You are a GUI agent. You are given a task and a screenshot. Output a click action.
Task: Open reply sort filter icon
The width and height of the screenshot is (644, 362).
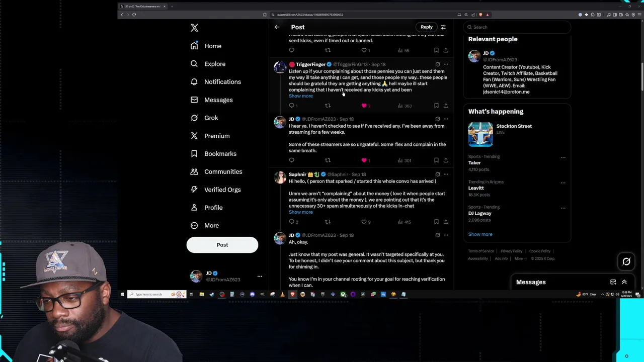[x=443, y=27]
